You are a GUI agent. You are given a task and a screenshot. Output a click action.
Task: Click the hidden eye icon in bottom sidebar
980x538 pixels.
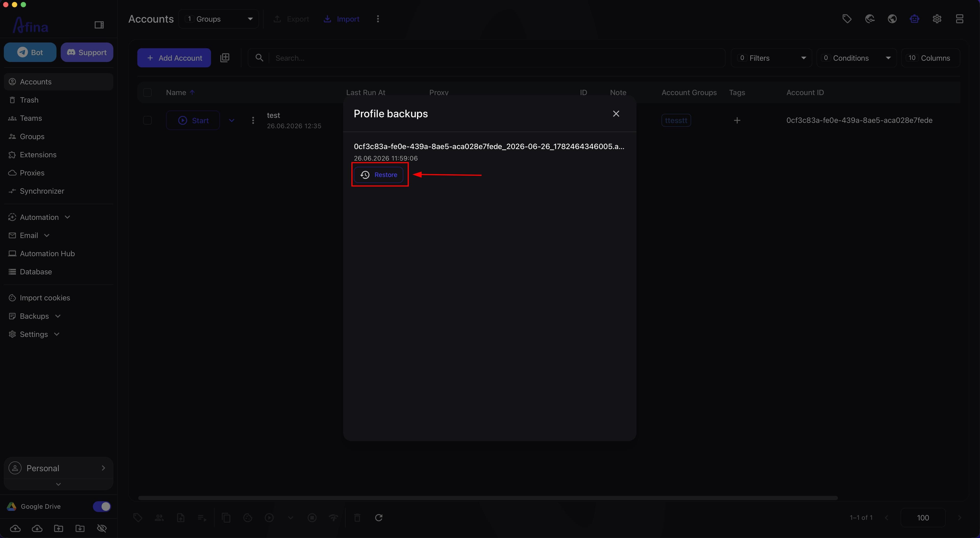(102, 529)
